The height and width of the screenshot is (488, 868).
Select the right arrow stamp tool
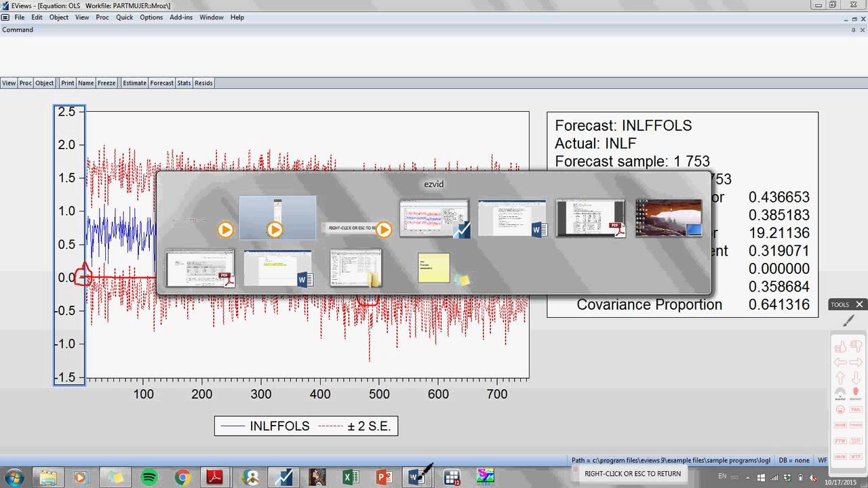click(x=855, y=362)
